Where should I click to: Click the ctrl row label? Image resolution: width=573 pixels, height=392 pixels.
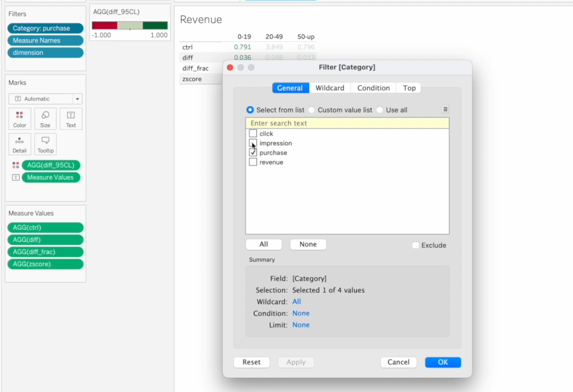coord(187,47)
